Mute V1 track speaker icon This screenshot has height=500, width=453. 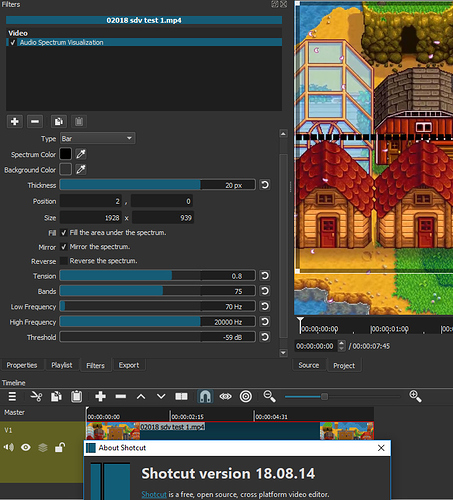click(9, 447)
